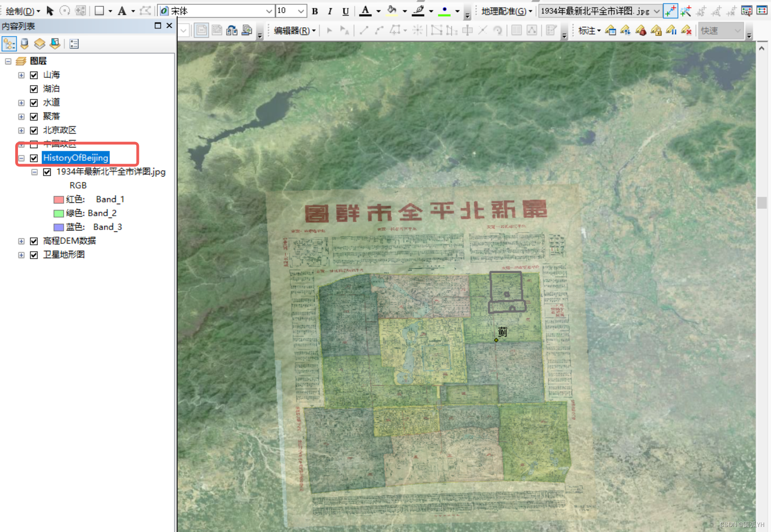
Task: Click the font color A swatch
Action: [365, 11]
